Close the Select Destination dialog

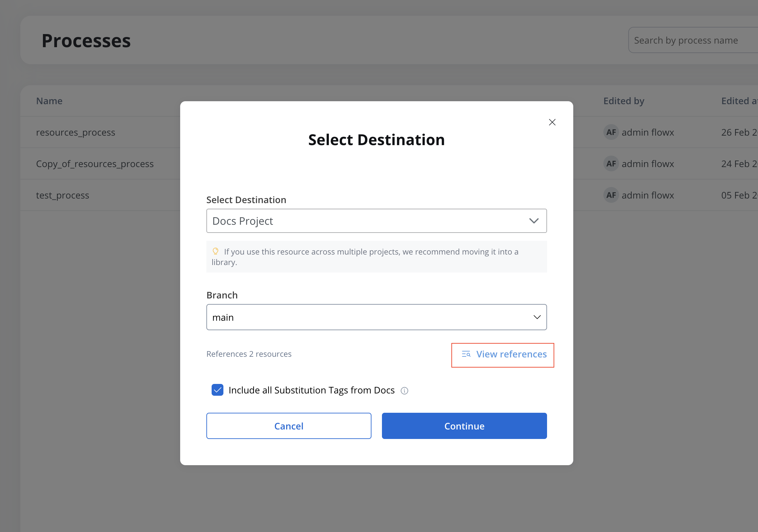pos(552,122)
